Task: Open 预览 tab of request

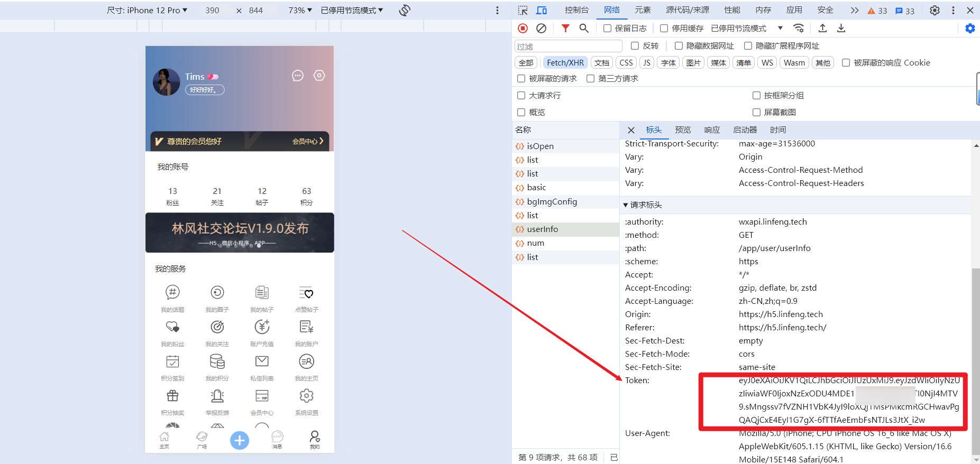Action: pos(683,129)
